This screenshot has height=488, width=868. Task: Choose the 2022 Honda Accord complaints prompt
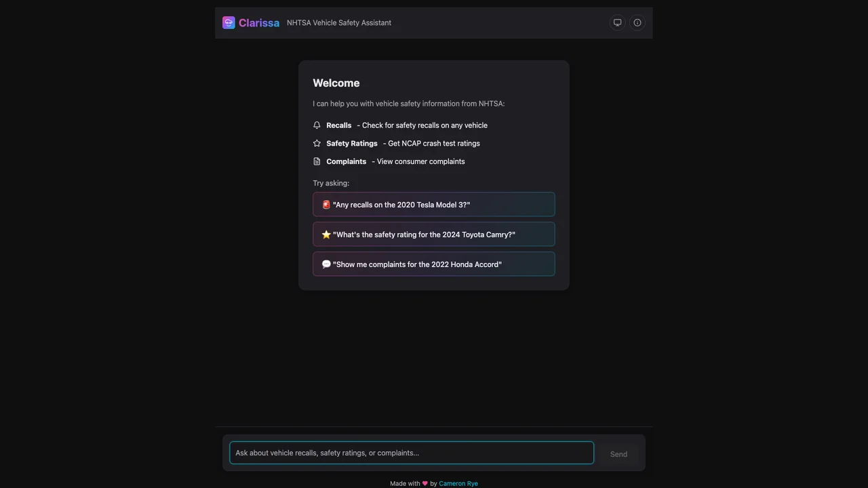coord(433,264)
